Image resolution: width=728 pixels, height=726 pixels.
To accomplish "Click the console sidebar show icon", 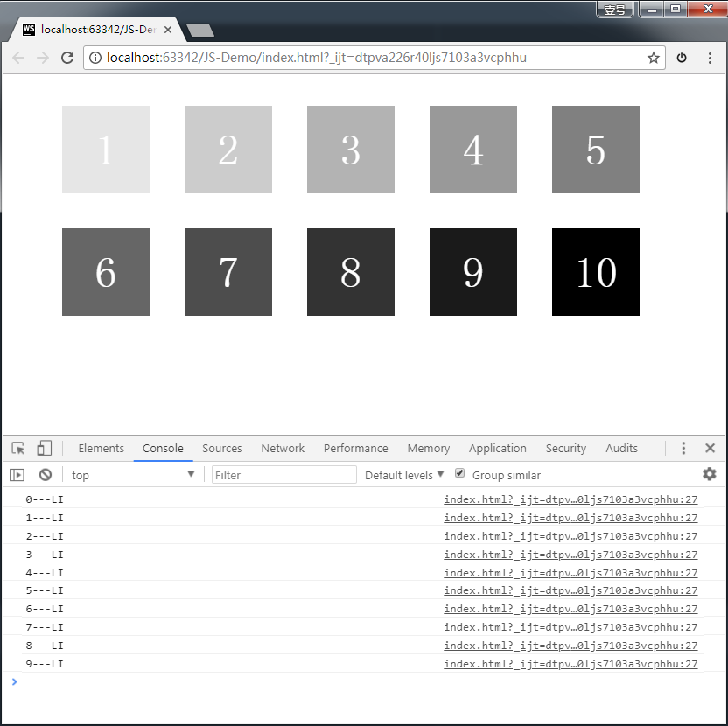I will click(17, 474).
